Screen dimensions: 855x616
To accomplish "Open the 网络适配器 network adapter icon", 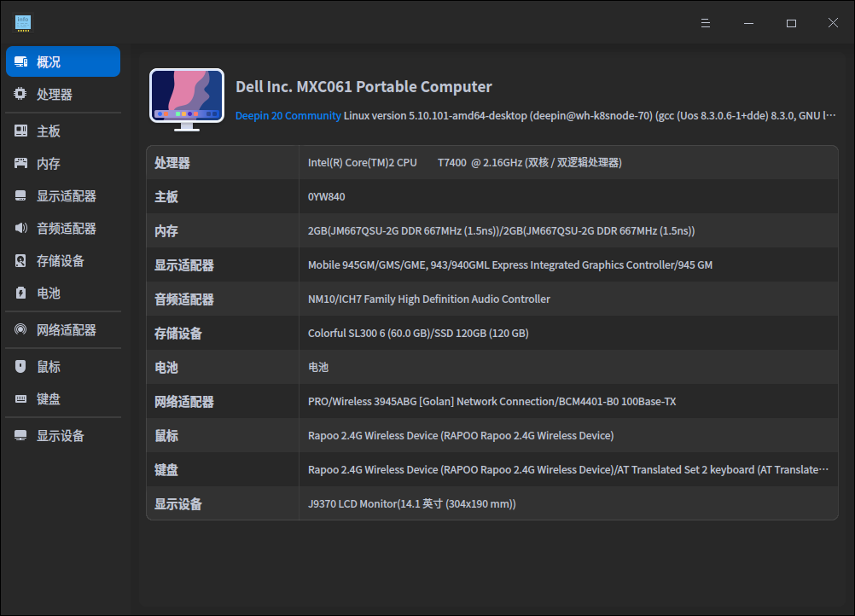I will tap(20, 329).
